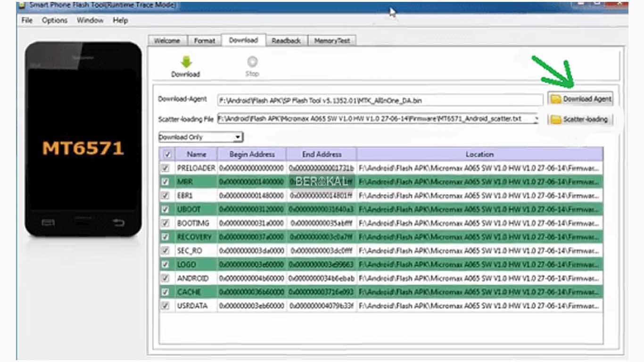644x362 pixels.
Task: Click the app icon in title bar
Action: (22, 5)
